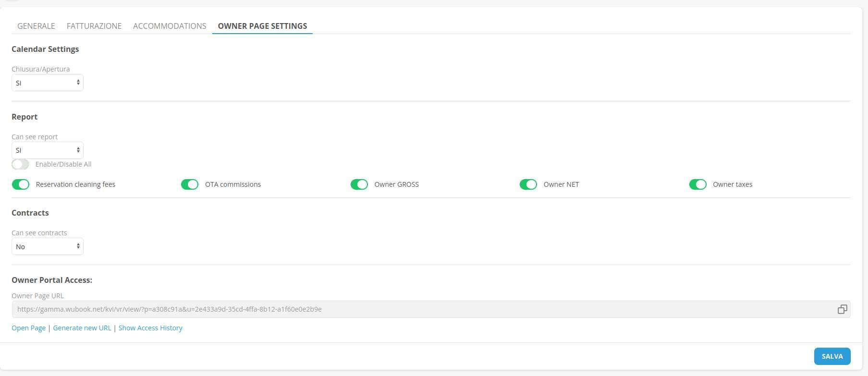This screenshot has width=868, height=376.
Task: Open the Chiusura/Apertura dropdown
Action: pyautogui.click(x=47, y=83)
